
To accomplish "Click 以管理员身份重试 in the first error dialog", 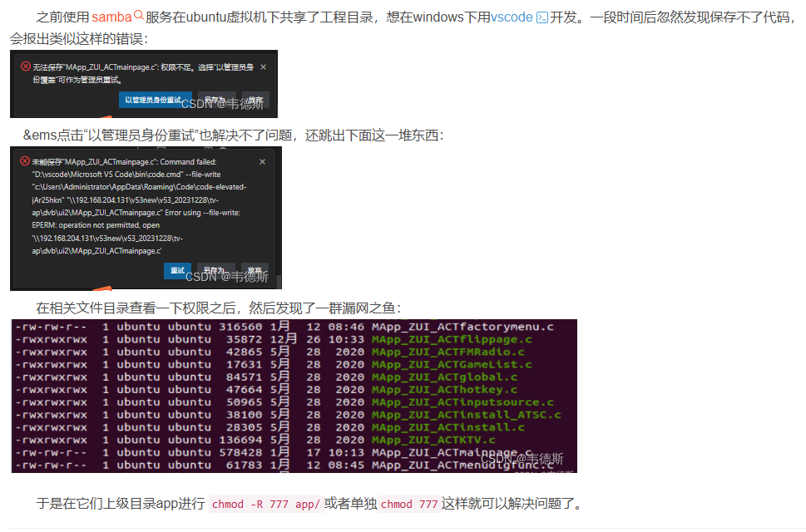I will point(156,100).
